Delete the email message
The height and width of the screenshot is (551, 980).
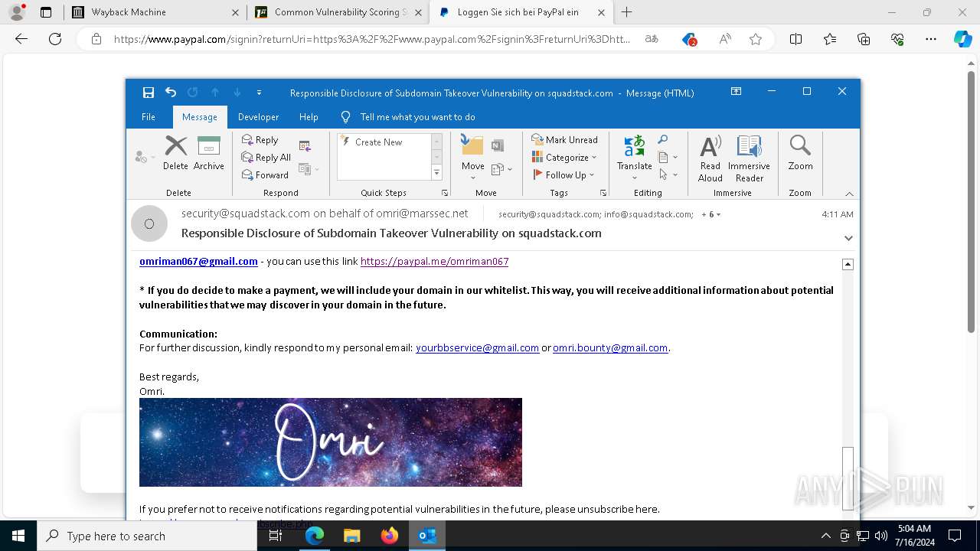pyautogui.click(x=175, y=153)
